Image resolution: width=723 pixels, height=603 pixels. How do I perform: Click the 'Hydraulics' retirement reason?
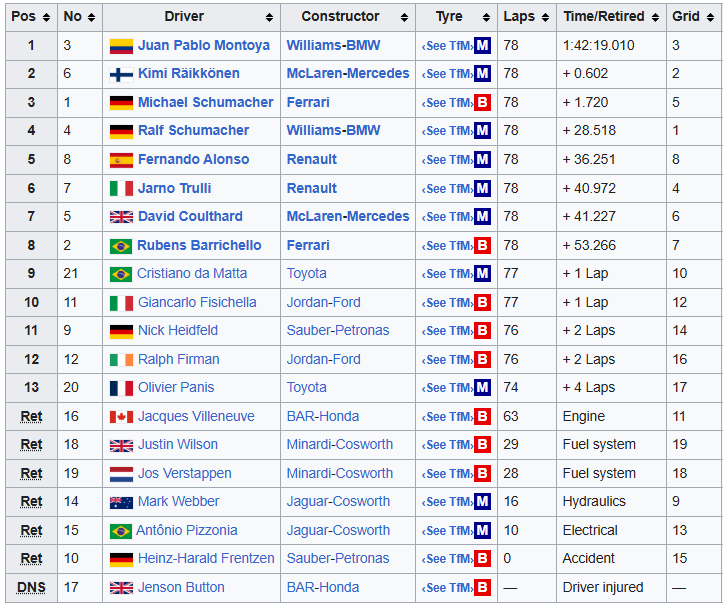tap(594, 502)
